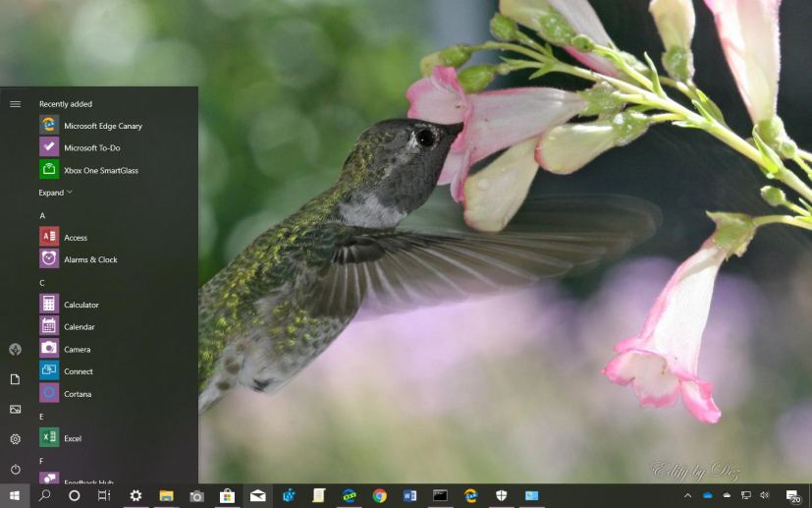Open File Explorer on the taskbar
This screenshot has height=508, width=812.
point(166,495)
